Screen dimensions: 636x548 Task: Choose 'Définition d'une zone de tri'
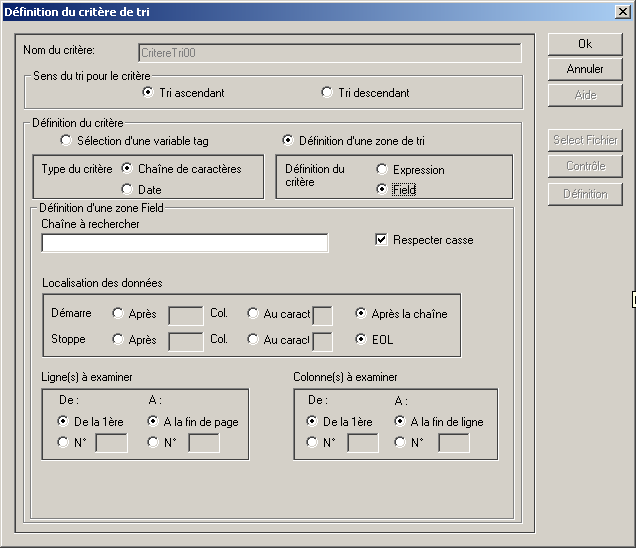288,140
